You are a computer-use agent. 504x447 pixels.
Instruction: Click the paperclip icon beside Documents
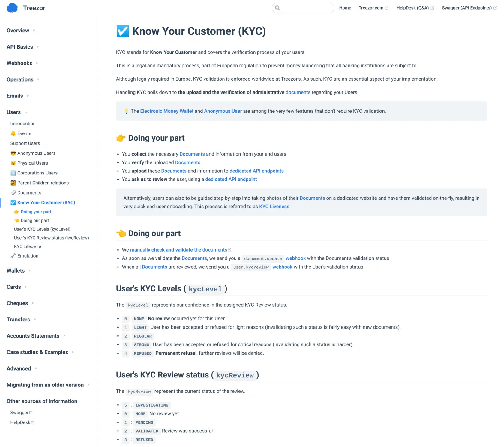pyautogui.click(x=13, y=193)
